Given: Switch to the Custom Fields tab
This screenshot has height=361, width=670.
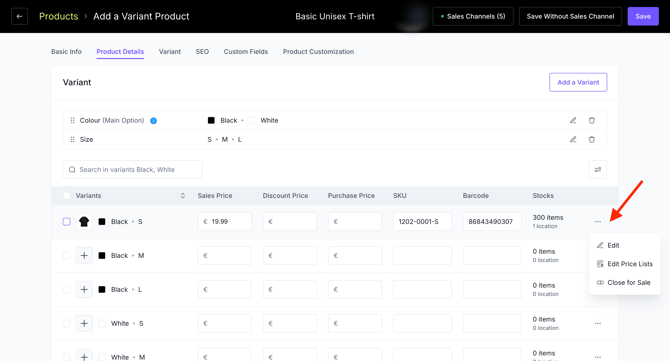Looking at the screenshot, I should [x=246, y=52].
